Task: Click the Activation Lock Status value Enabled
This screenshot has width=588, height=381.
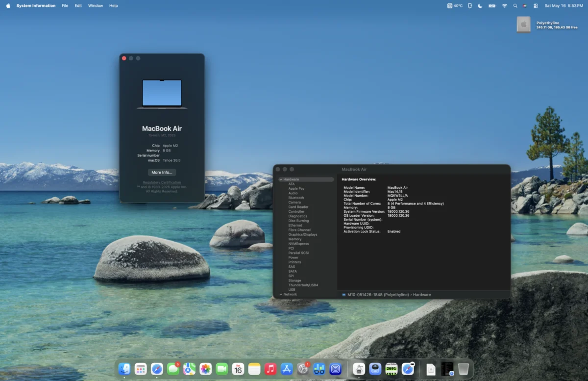Action: coord(394,231)
